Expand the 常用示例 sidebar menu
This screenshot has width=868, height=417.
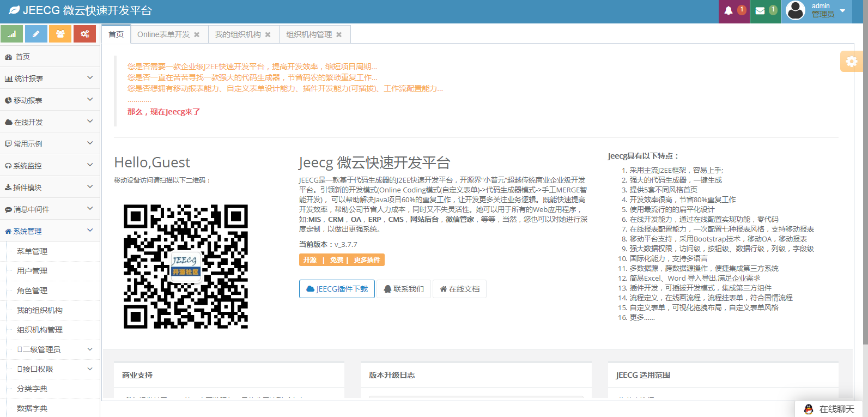click(x=50, y=144)
